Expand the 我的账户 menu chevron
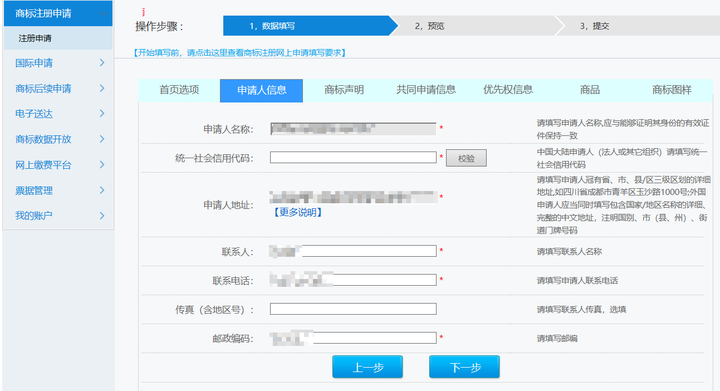Viewport: 720px width, 391px height. pos(102,216)
